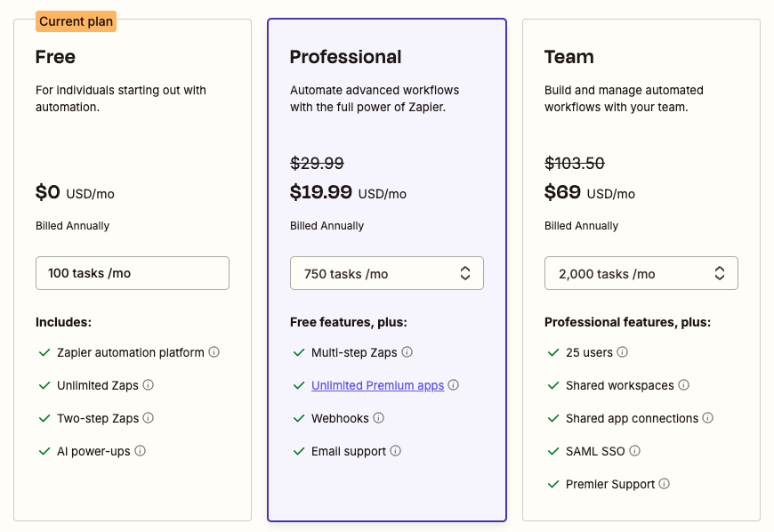Click info icon beside 25 users

(623, 352)
